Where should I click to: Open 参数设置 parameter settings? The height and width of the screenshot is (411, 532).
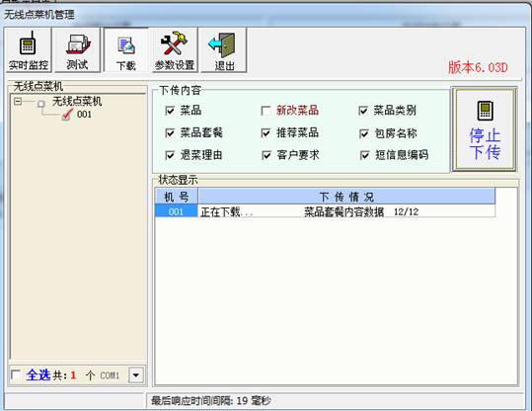[x=175, y=50]
